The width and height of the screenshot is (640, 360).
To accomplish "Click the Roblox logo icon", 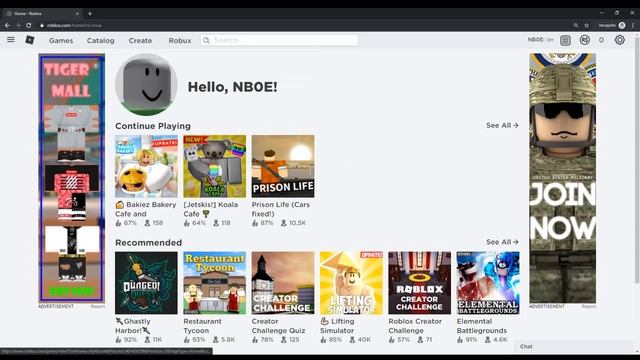I will (30, 40).
